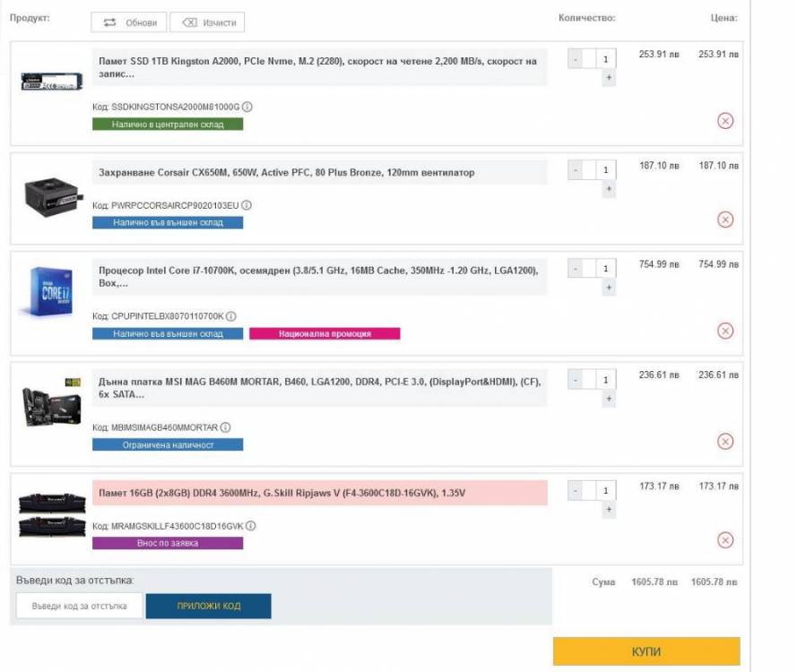
Task: Remove the Kingston A2000 SSD from cart
Action: click(x=724, y=121)
